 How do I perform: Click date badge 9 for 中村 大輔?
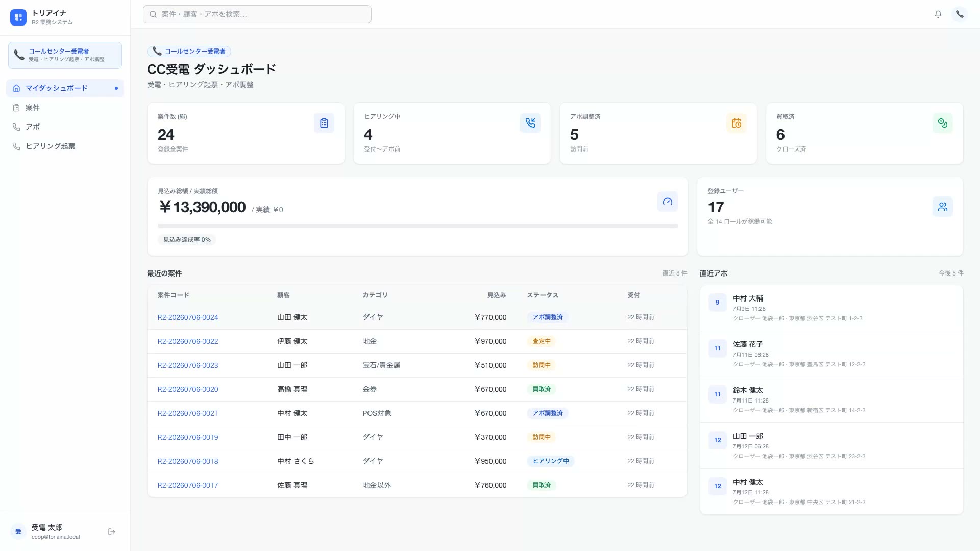pyautogui.click(x=717, y=303)
